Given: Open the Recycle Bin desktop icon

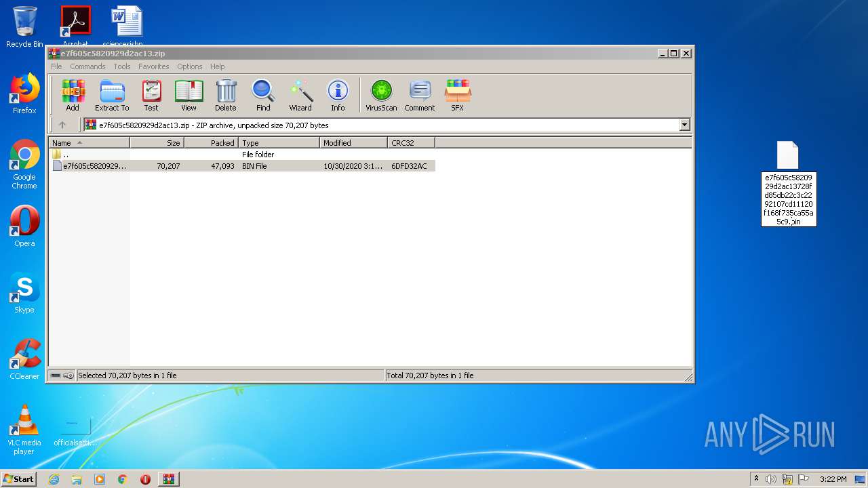Looking at the screenshot, I should (x=24, y=27).
